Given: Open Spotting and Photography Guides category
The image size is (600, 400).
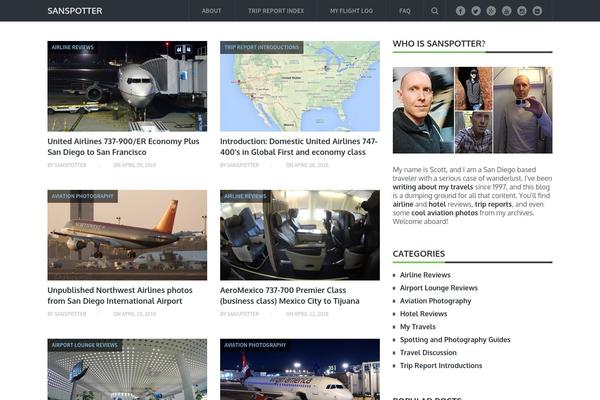Looking at the screenshot, I should [455, 340].
